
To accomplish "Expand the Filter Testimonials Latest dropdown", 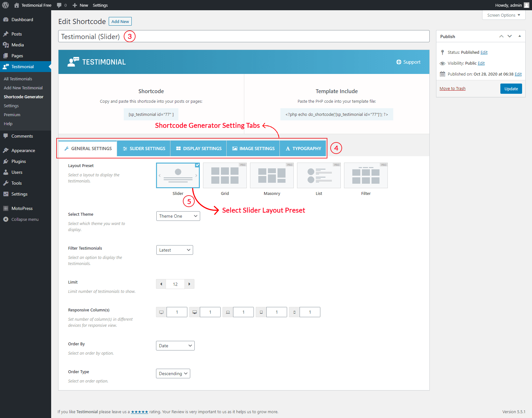I will [175, 250].
